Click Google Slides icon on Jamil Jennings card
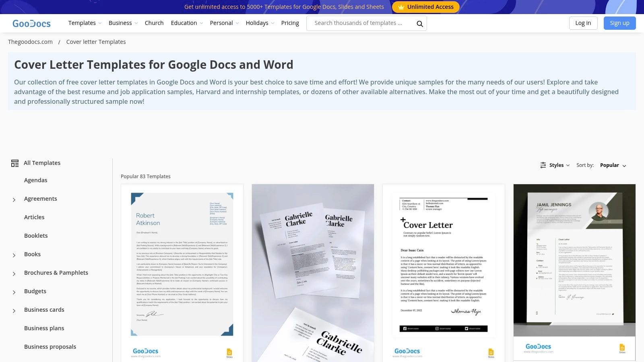The height and width of the screenshot is (362, 644). click(622, 348)
